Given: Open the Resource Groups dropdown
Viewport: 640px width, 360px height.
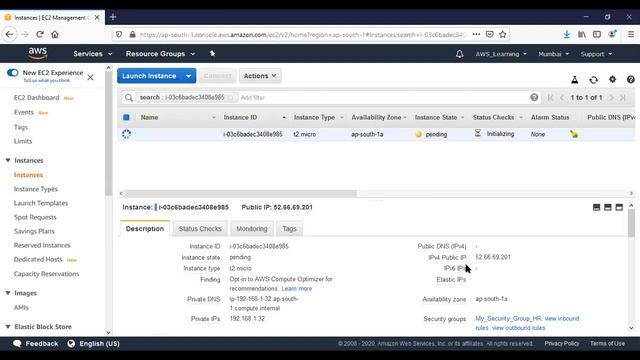Looking at the screenshot, I should pyautogui.click(x=160, y=53).
